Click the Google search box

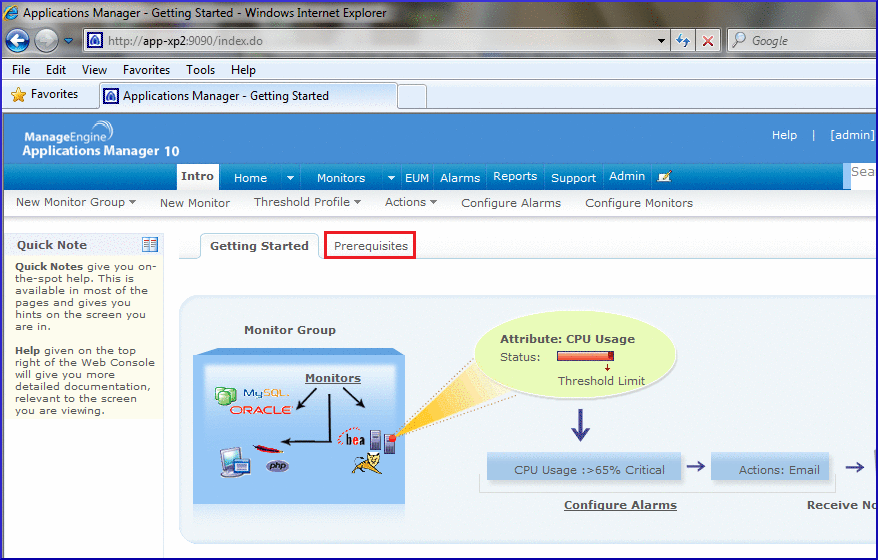point(806,41)
